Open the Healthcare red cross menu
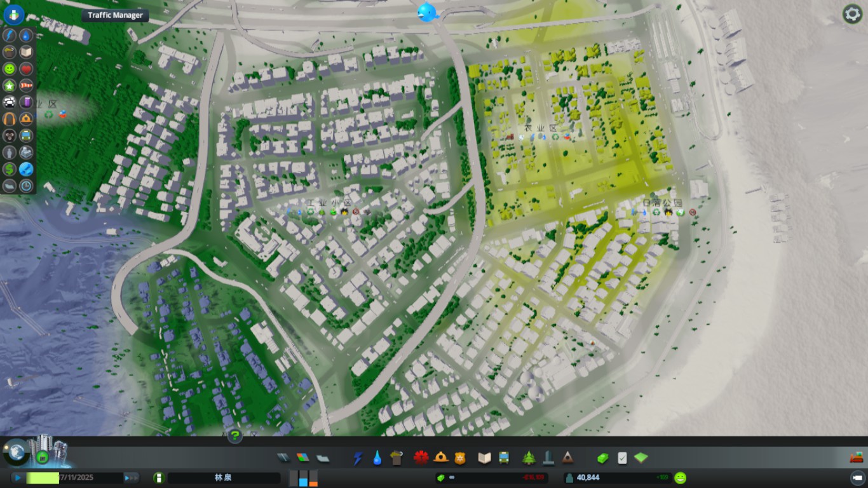Screen dimensions: 868x488 [x=421, y=457]
